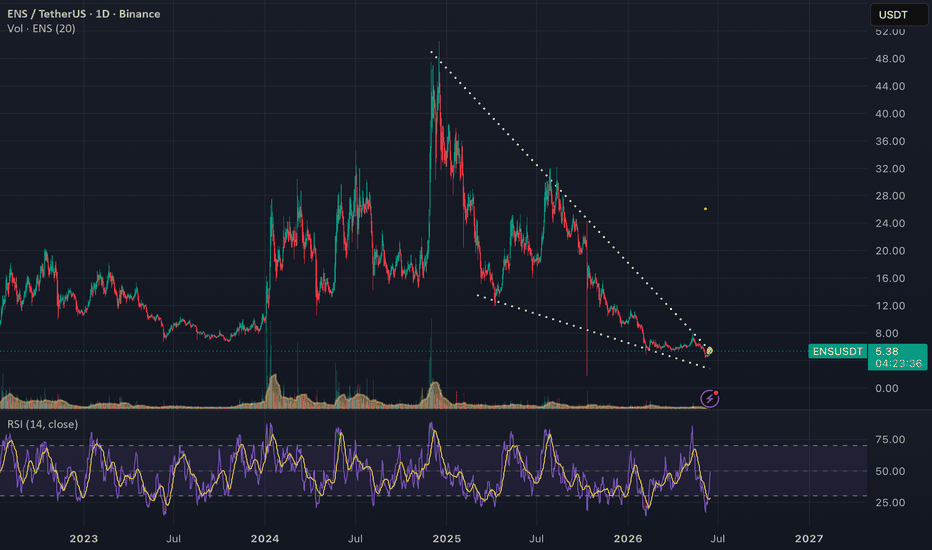This screenshot has height=550, width=932.
Task: Click the 48.00 price axis label
Action: pyautogui.click(x=890, y=59)
